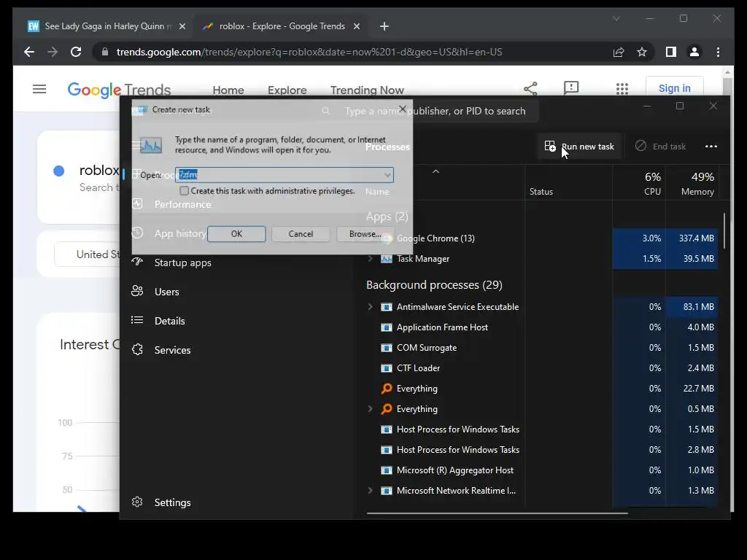Click Google Trends share icon

pos(530,88)
